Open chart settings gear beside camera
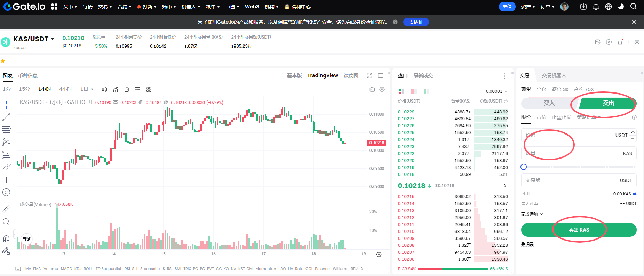Viewport: 644px width, 276px height. (x=382, y=89)
